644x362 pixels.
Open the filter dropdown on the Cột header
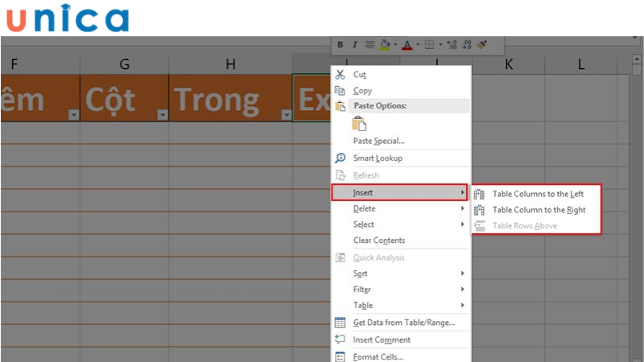pos(162,115)
